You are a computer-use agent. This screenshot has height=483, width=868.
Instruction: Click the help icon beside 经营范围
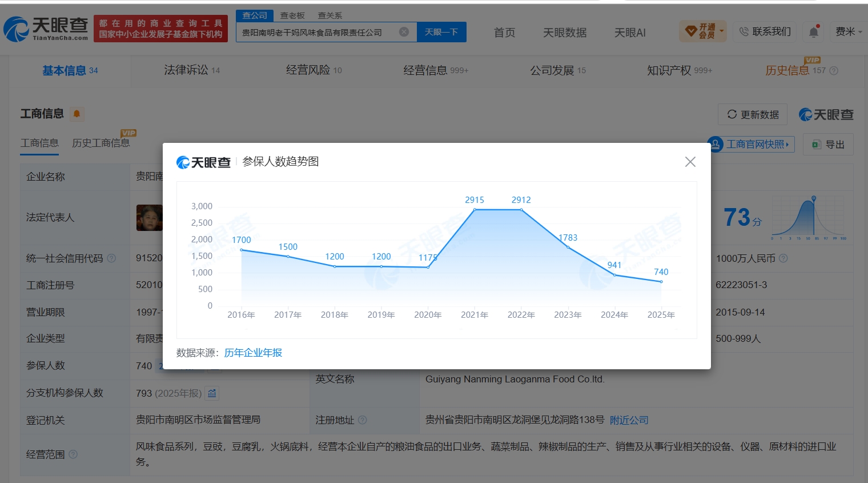73,454
